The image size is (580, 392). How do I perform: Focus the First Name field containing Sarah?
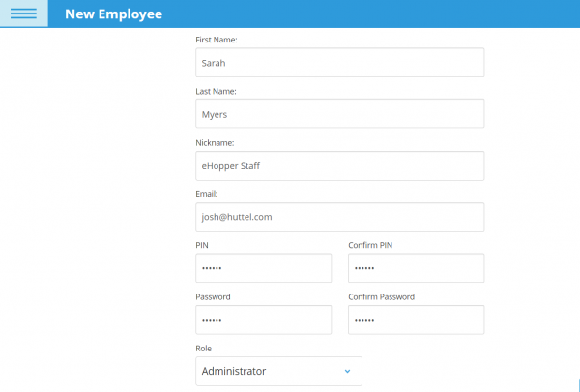coord(339,63)
